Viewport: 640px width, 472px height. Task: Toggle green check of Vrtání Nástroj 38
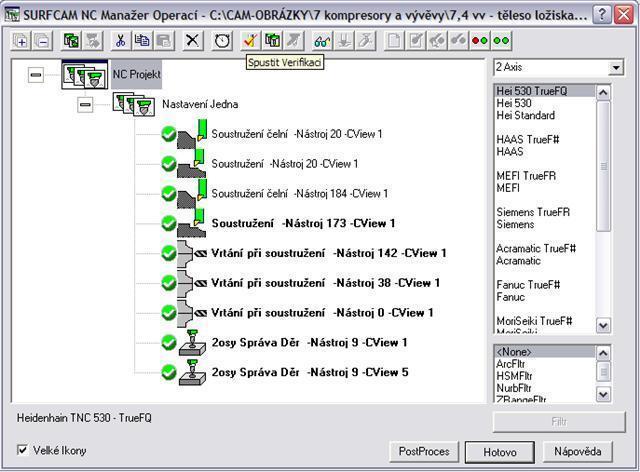coord(169,283)
